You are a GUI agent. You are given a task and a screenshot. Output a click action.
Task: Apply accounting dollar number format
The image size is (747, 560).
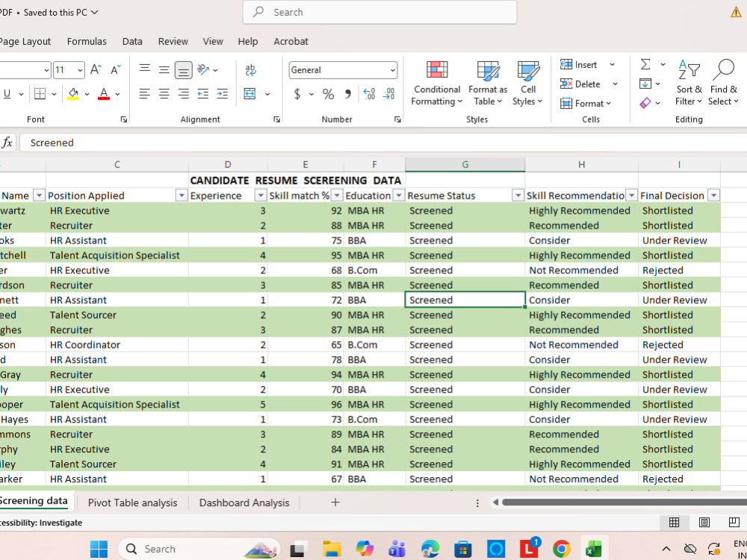(297, 94)
